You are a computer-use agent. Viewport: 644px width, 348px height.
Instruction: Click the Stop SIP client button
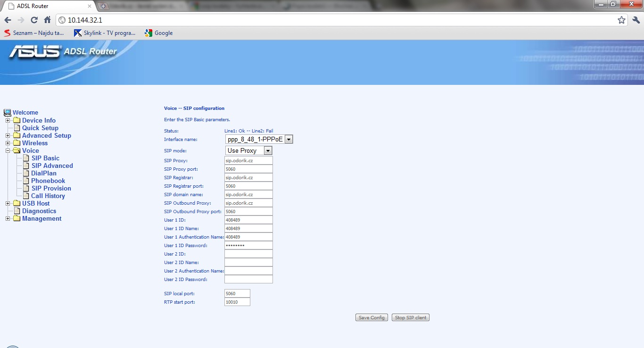click(x=410, y=318)
